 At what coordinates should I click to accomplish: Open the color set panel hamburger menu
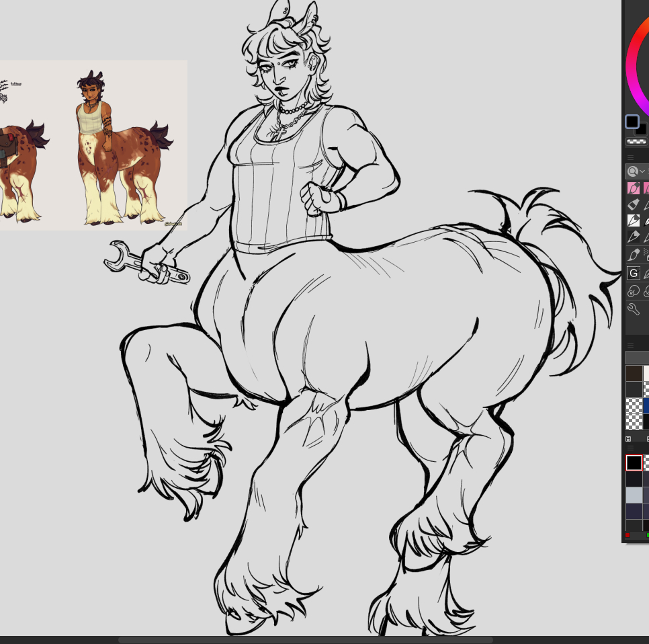tap(630, 448)
